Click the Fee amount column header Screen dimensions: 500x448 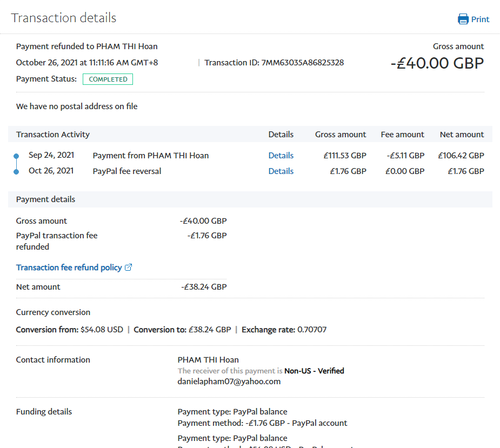402,135
